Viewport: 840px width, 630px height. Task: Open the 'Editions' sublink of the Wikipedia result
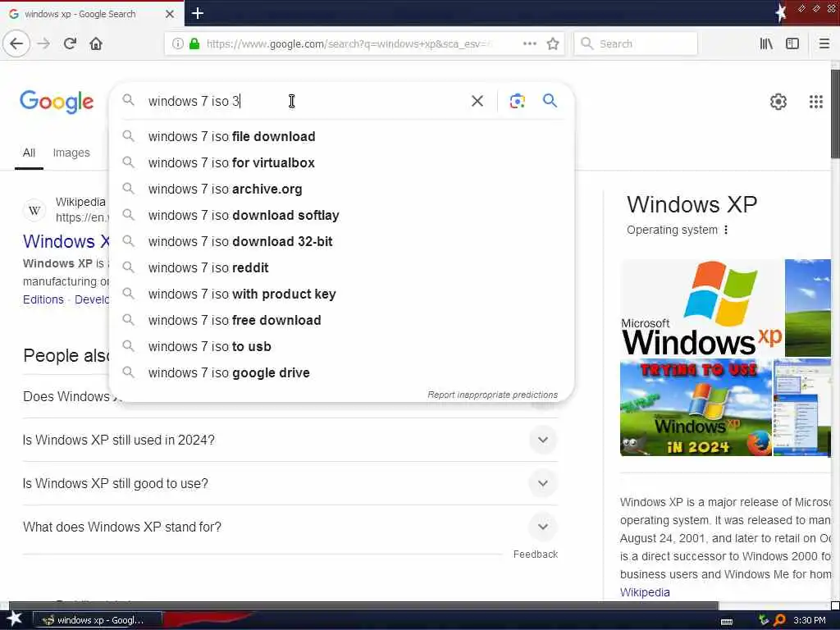43,299
